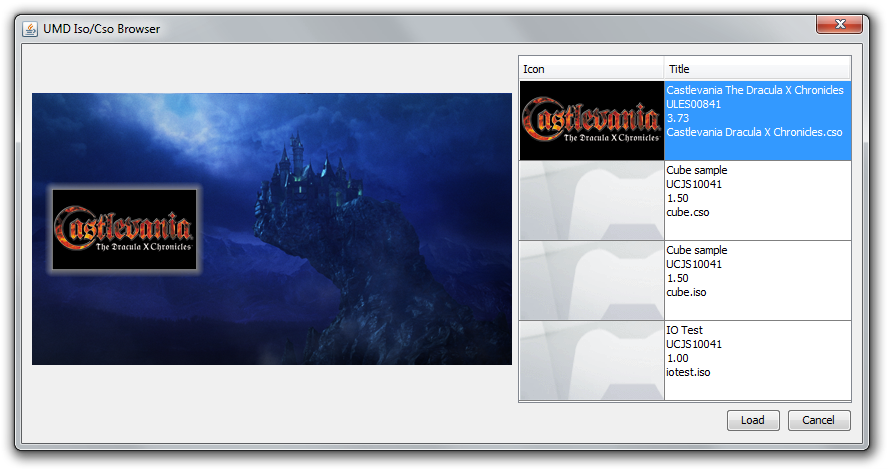Close the UMD Iso/Cso Browser window

tap(839, 24)
